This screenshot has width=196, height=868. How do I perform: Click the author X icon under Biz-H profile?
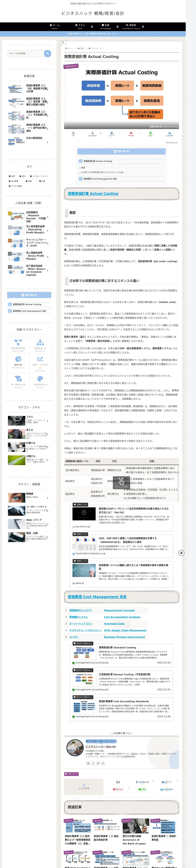[x=93, y=763]
